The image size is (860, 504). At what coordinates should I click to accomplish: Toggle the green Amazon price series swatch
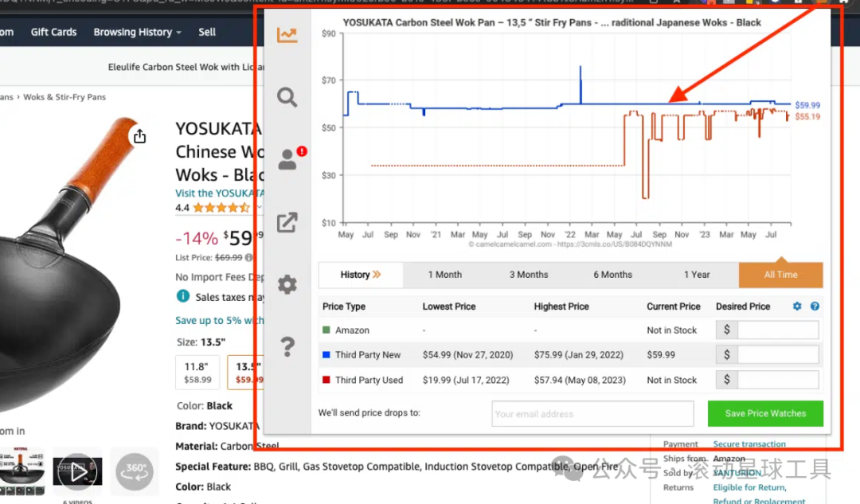[326, 330]
